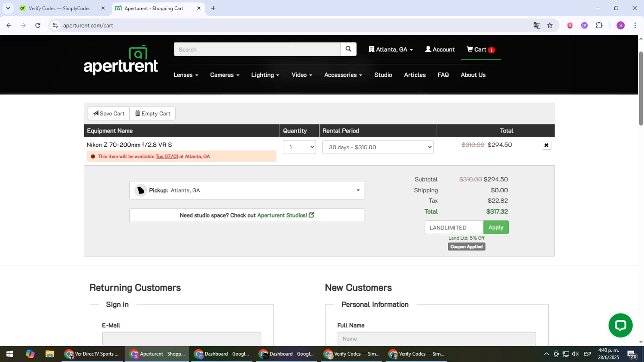
Task: Go to the Studio page
Action: tap(383, 75)
